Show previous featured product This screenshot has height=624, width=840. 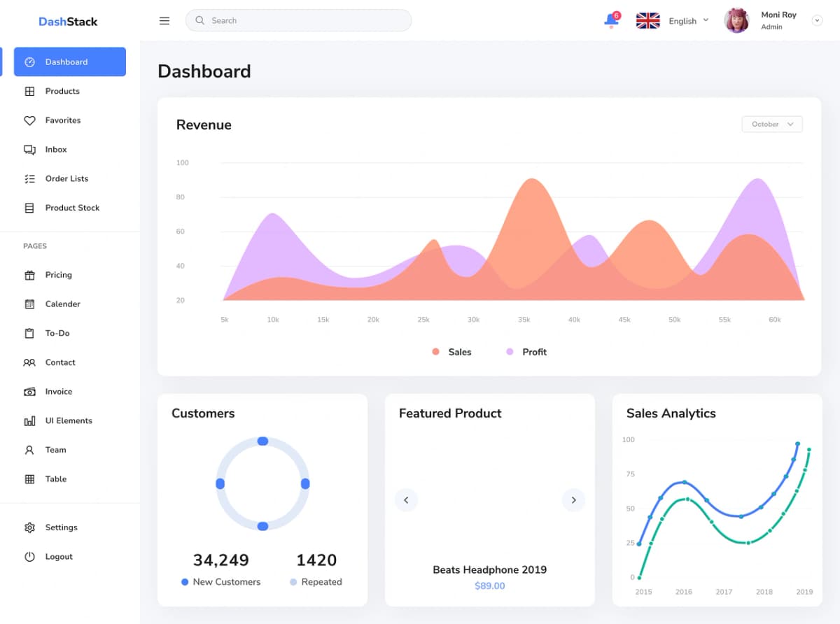pos(406,500)
